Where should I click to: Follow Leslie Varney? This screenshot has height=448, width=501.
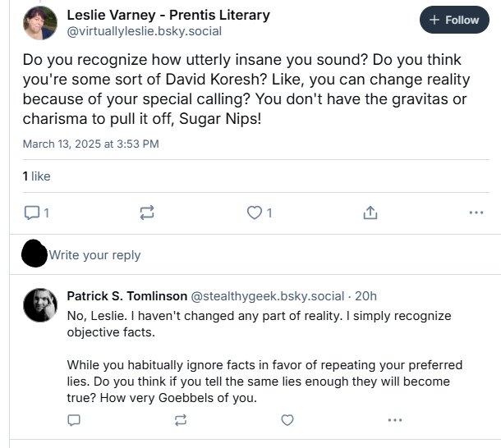[454, 20]
